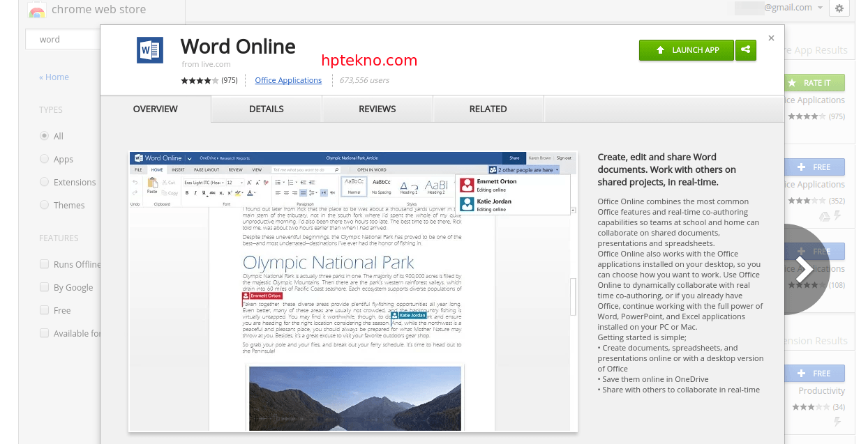
Task: Click the FILE tab in preview ribbon
Action: (x=138, y=169)
